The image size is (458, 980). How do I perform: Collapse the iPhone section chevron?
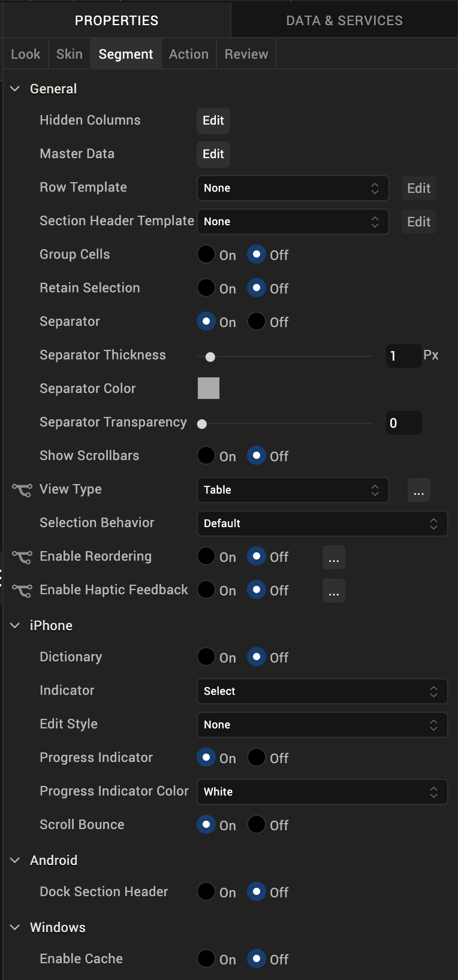(15, 625)
